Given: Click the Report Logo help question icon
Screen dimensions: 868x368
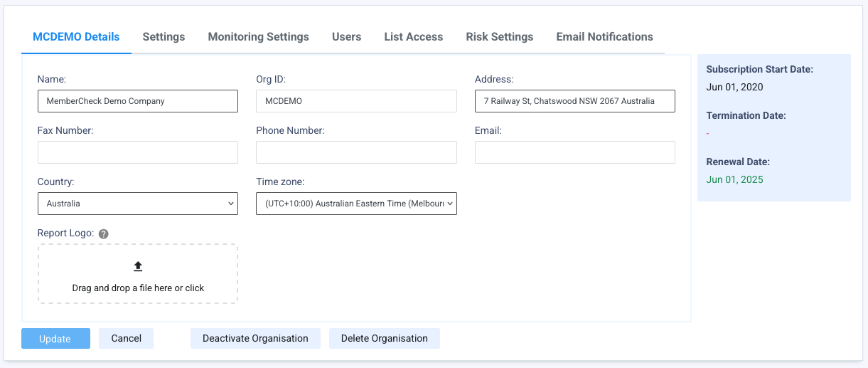Looking at the screenshot, I should 103,233.
